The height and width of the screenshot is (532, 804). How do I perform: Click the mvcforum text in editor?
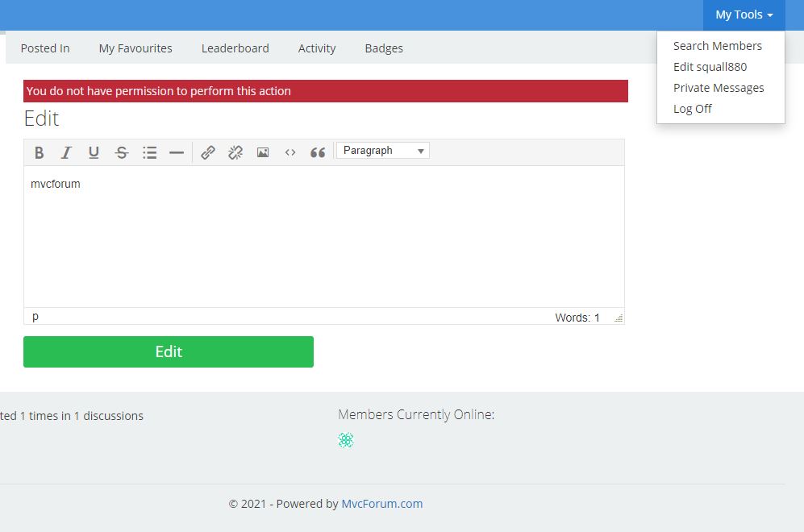[56, 184]
